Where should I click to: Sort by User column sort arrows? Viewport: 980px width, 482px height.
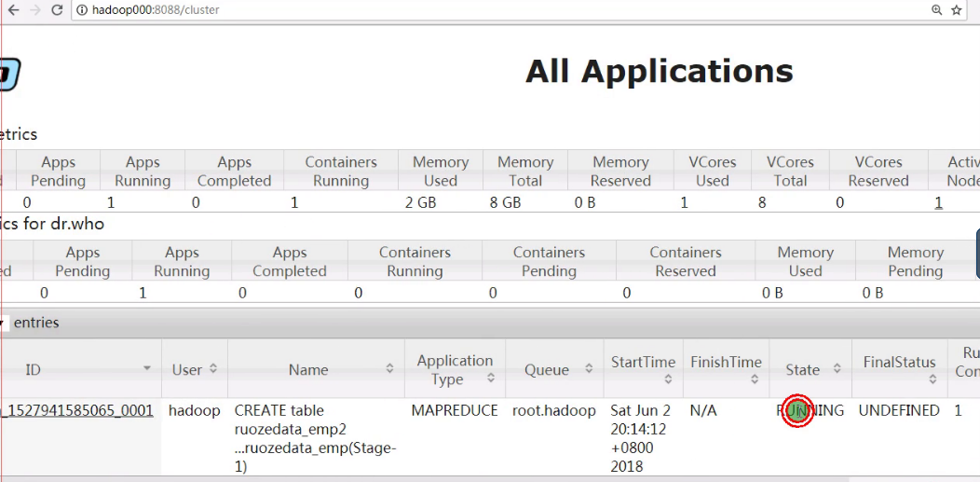[213, 369]
